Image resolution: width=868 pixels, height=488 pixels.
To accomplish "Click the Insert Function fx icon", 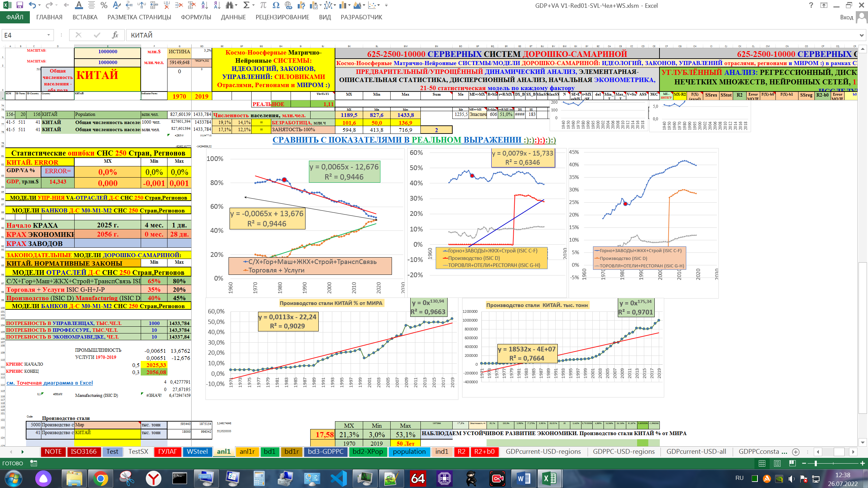I will pyautogui.click(x=115, y=35).
